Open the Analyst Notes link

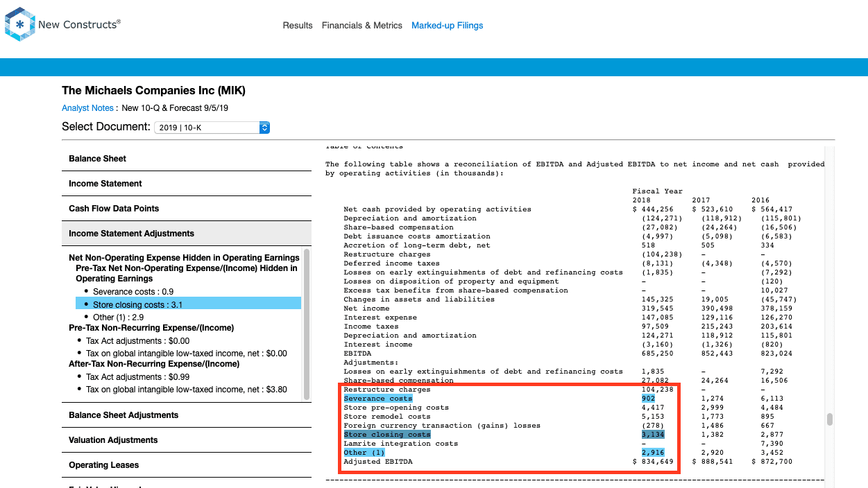(87, 108)
